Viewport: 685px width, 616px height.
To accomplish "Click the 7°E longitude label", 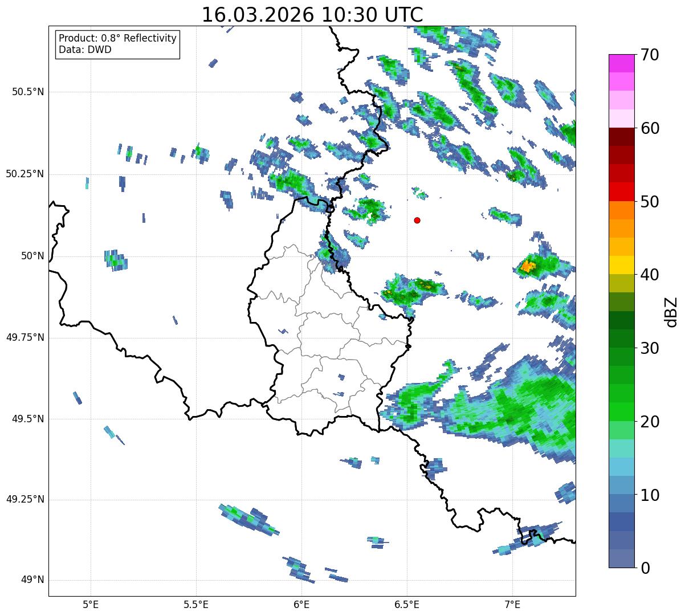I will (x=512, y=604).
